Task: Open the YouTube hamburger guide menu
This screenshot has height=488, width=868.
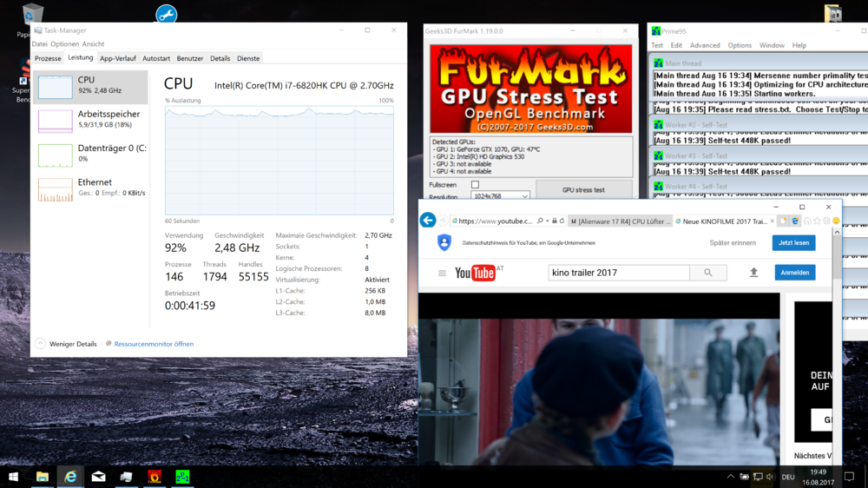Action: point(442,273)
